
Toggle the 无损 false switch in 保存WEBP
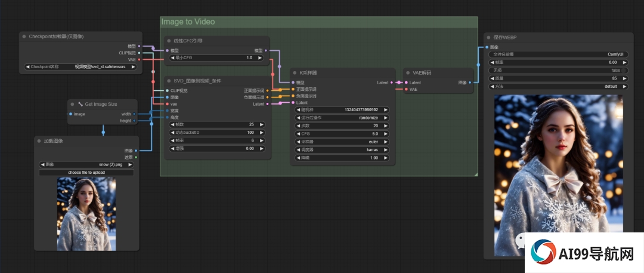pos(558,70)
